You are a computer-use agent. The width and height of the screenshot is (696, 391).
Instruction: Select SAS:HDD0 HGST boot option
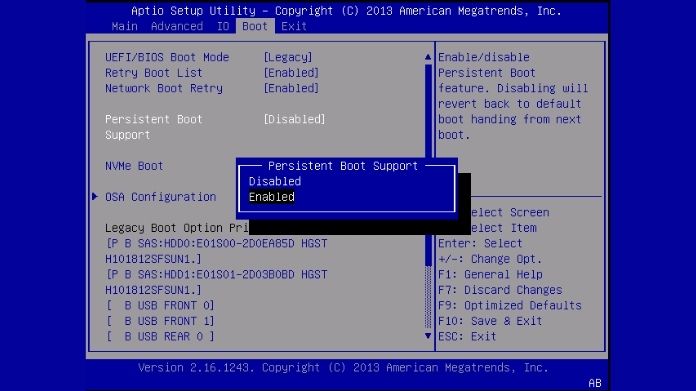click(x=217, y=251)
